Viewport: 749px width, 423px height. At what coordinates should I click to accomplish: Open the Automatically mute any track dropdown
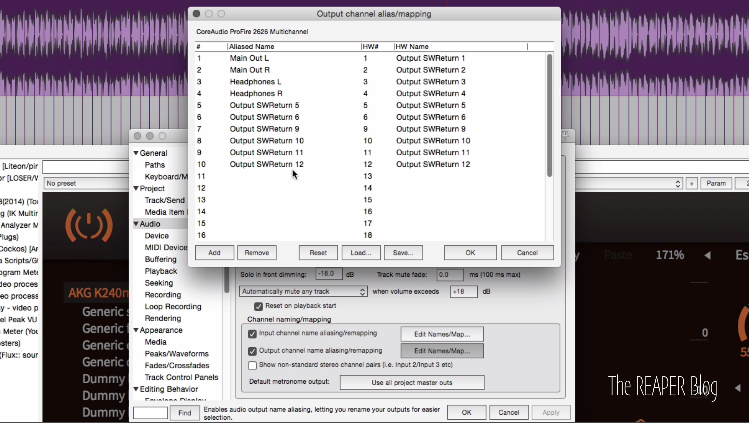tap(303, 291)
